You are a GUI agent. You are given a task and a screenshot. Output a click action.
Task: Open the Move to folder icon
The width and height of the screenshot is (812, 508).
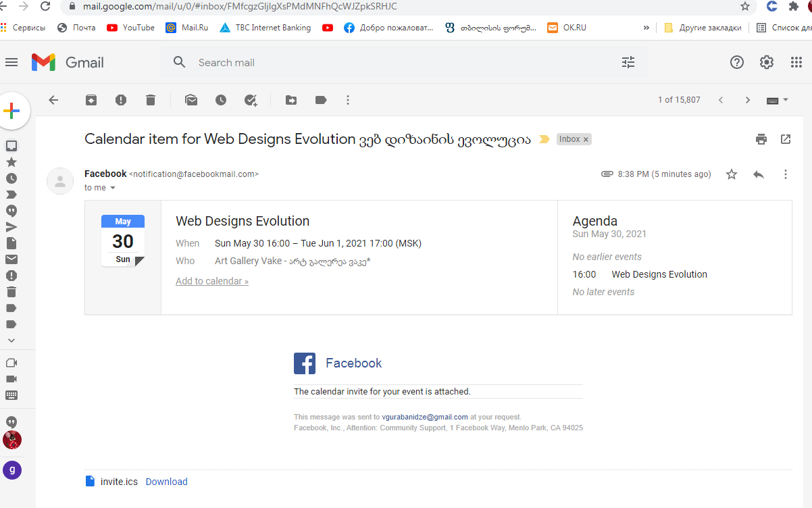pos(291,100)
